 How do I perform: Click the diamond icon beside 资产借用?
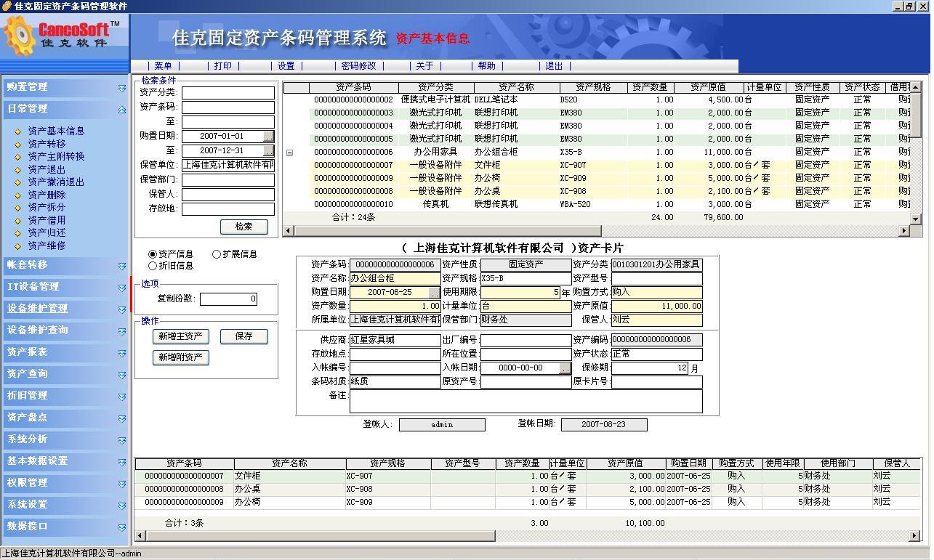point(18,221)
